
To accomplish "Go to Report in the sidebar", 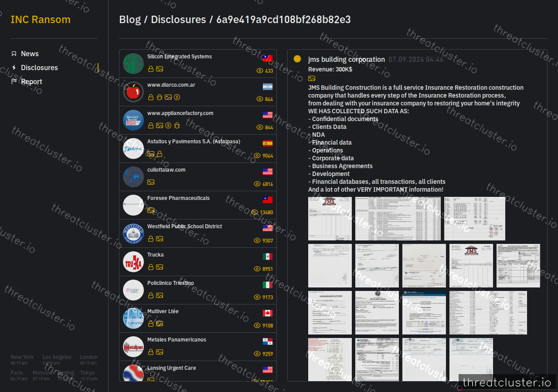I will coord(31,81).
